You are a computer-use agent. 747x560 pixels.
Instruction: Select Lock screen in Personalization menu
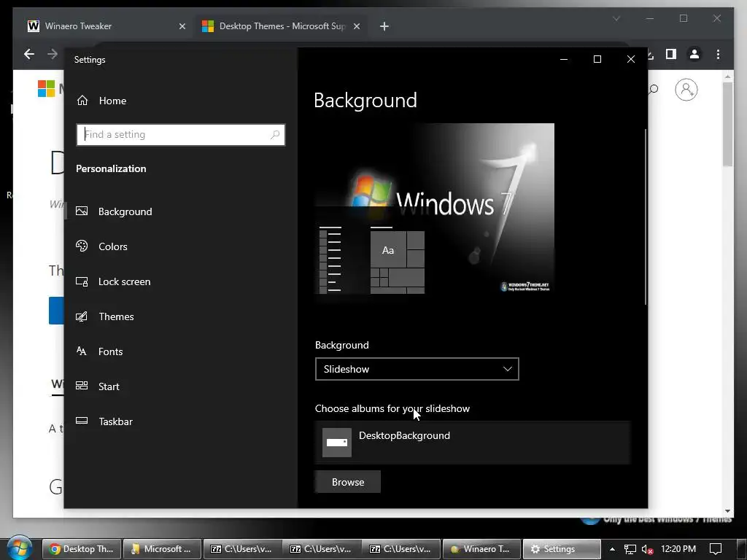pos(124,282)
